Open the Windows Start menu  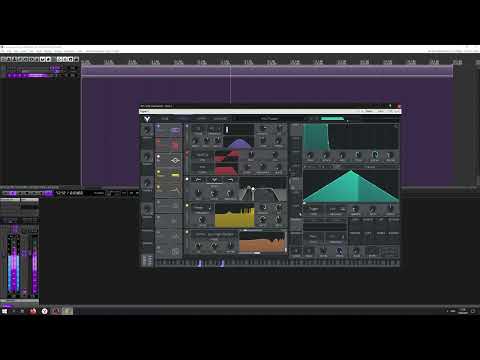(4, 311)
